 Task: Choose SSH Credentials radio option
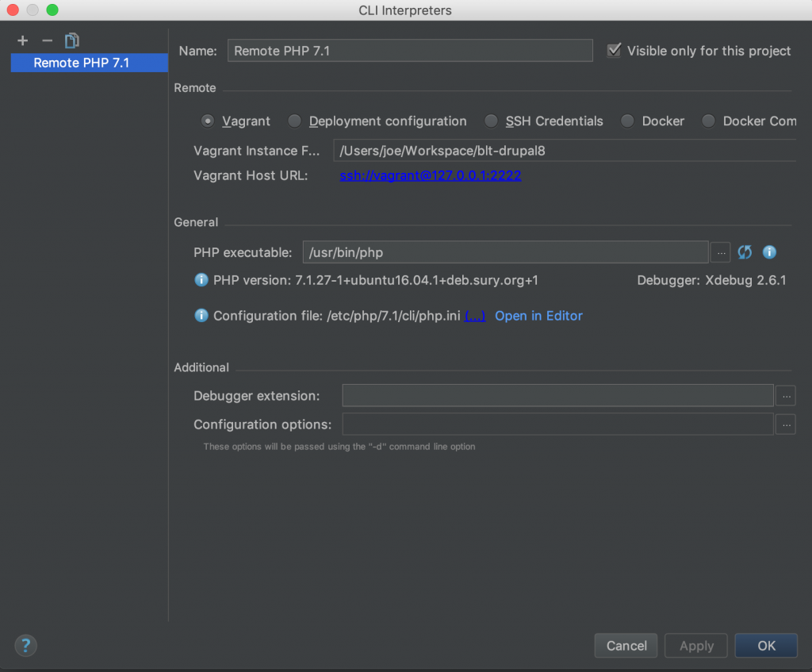(491, 121)
